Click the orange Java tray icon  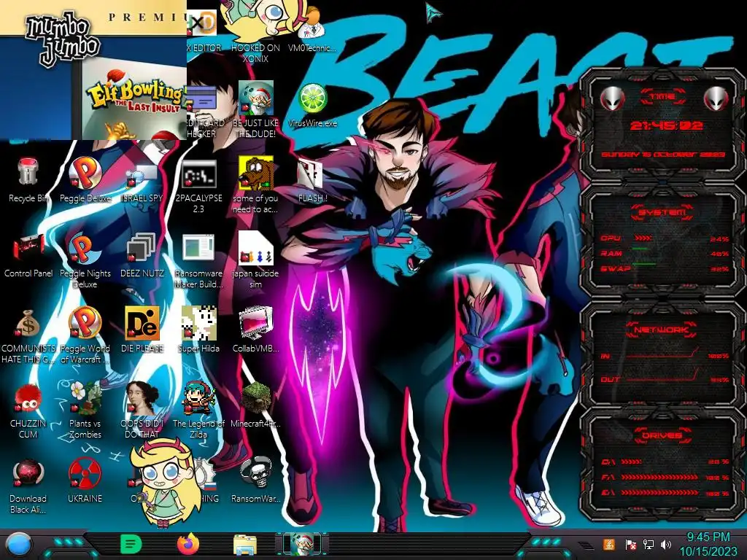coord(608,544)
